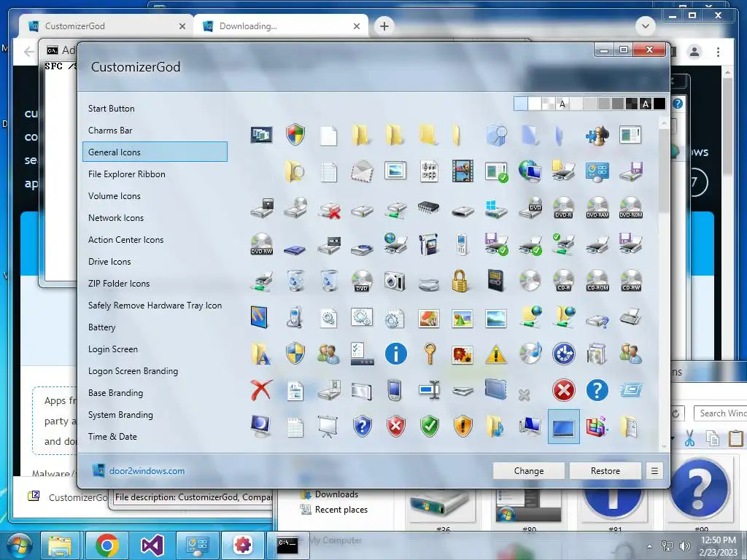Viewport: 747px width, 560px height.
Task: Open Visual Studio from the taskbar
Action: click(152, 545)
